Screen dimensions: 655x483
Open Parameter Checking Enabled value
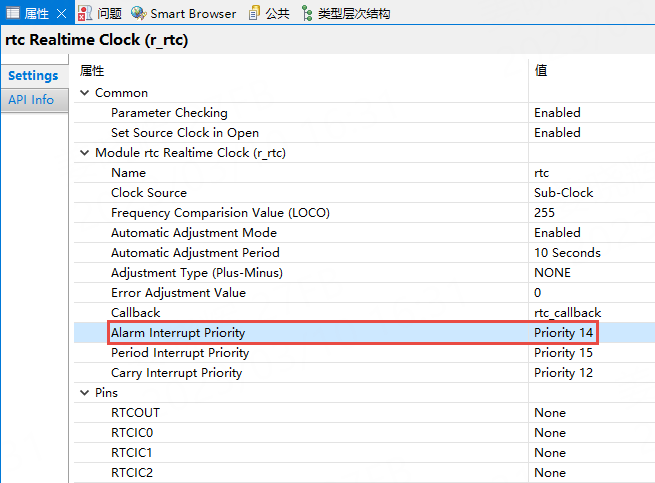(557, 113)
